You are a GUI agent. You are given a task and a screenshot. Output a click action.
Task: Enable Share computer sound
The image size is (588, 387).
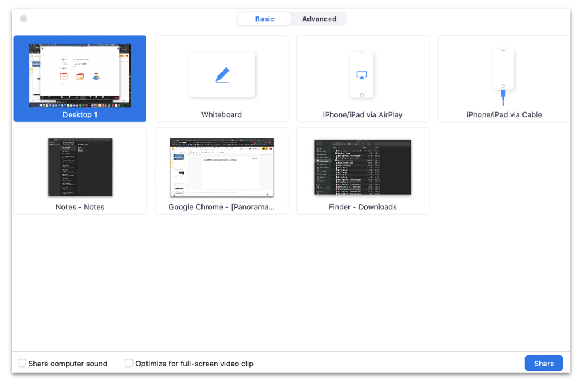(x=22, y=364)
